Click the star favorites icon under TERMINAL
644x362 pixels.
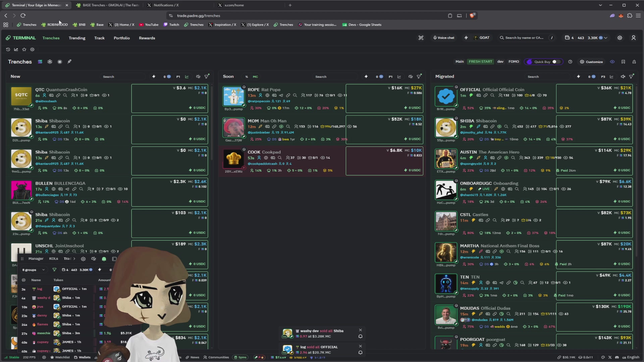(x=24, y=49)
